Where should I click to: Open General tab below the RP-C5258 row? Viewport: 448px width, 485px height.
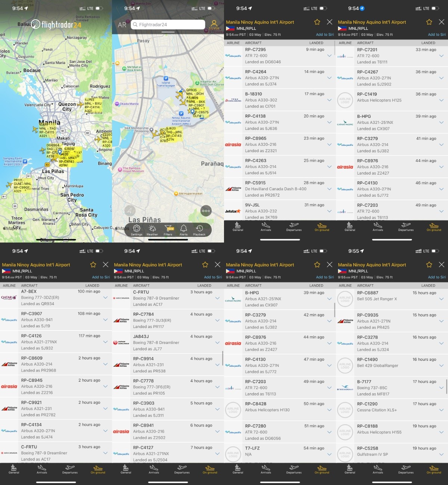click(350, 469)
